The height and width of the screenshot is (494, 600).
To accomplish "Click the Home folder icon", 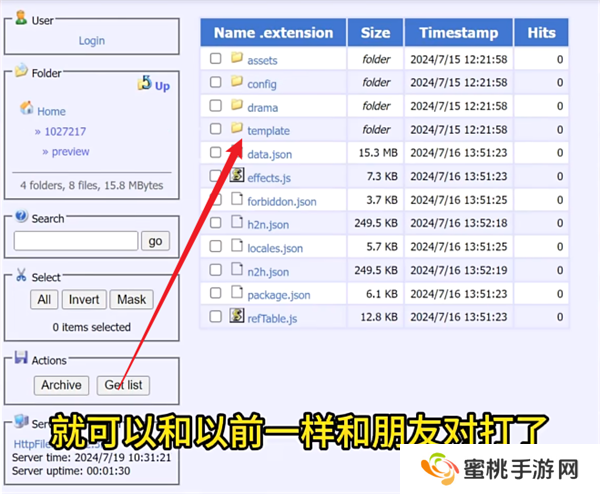I will click(x=27, y=110).
